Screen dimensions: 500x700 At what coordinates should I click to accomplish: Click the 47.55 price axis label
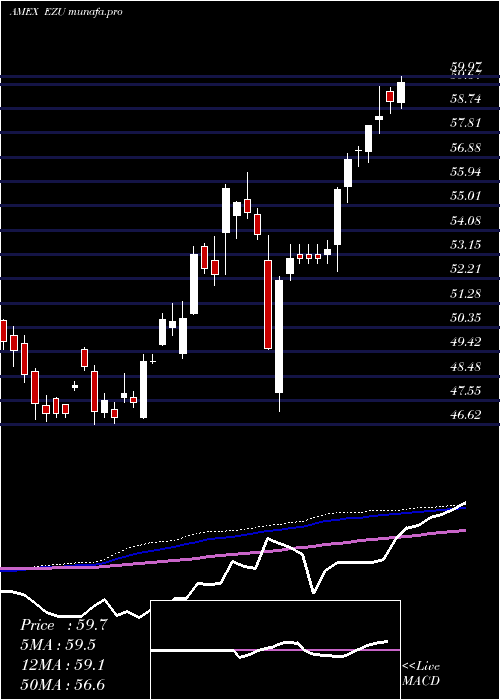coord(466,391)
